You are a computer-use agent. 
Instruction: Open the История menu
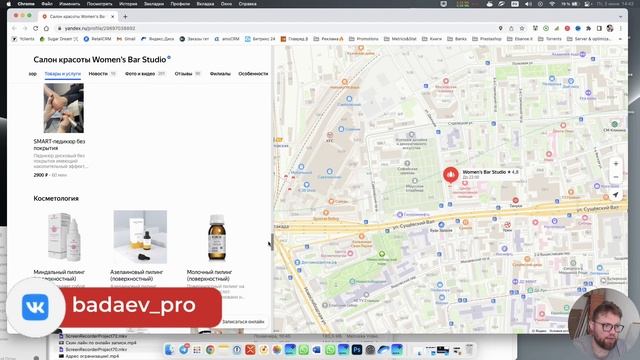pyautogui.click(x=128, y=4)
